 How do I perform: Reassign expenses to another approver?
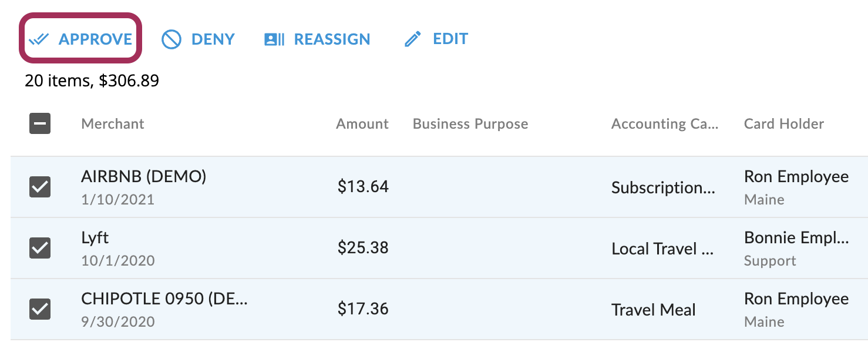(332, 39)
